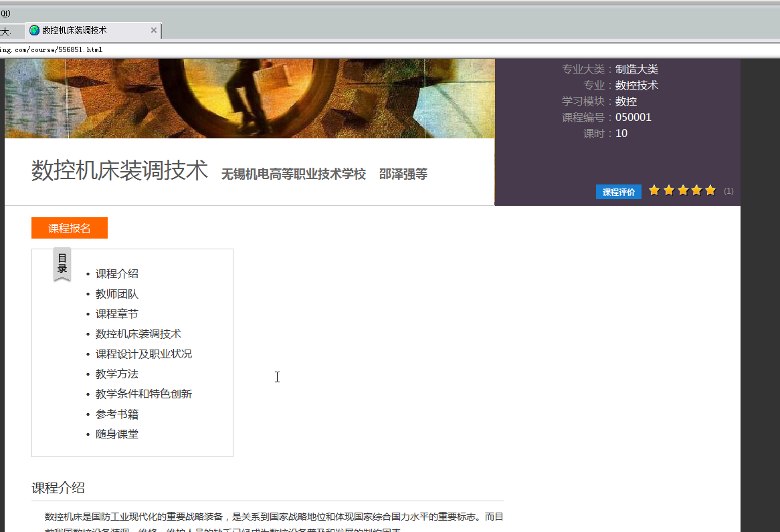Click the blue 课程评价 button

(618, 192)
